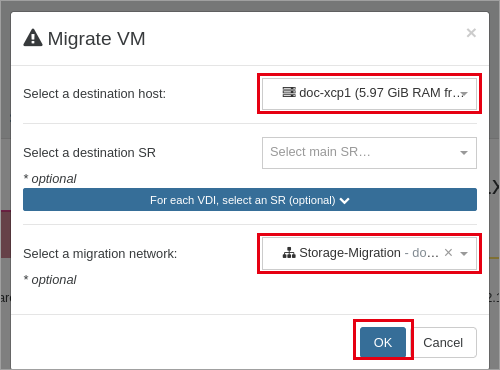Click the Select a destination host label
The width and height of the screenshot is (500, 370).
[94, 94]
